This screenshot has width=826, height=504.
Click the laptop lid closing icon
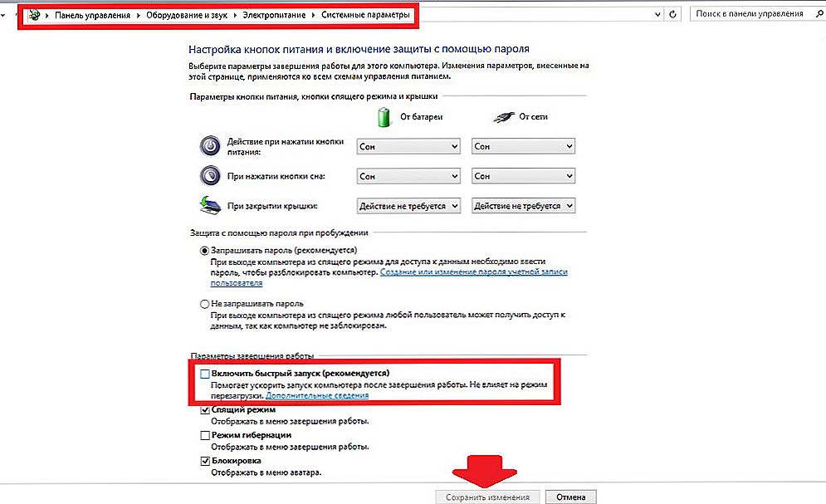210,205
